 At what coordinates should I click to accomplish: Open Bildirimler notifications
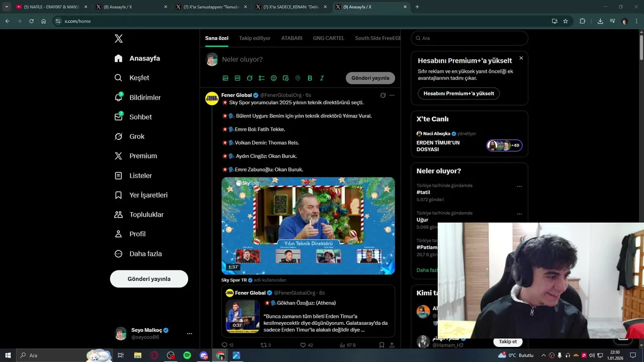tap(137, 98)
